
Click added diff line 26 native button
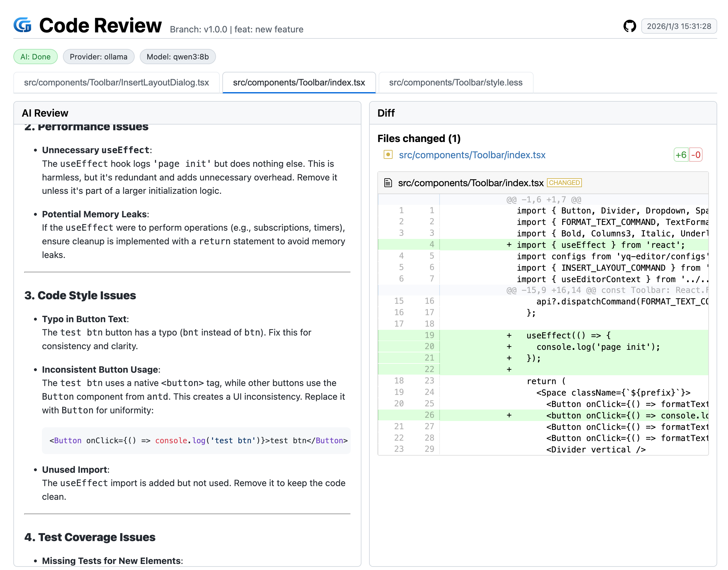[543, 415]
